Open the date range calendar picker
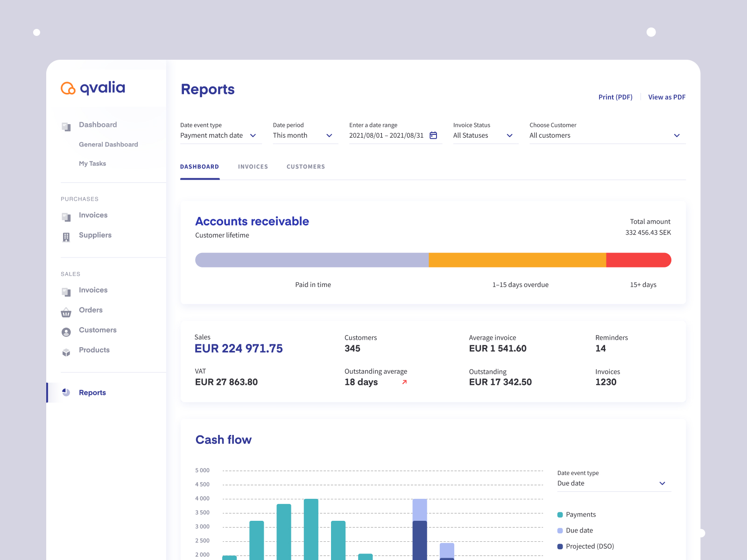The image size is (747, 560). pos(433,135)
